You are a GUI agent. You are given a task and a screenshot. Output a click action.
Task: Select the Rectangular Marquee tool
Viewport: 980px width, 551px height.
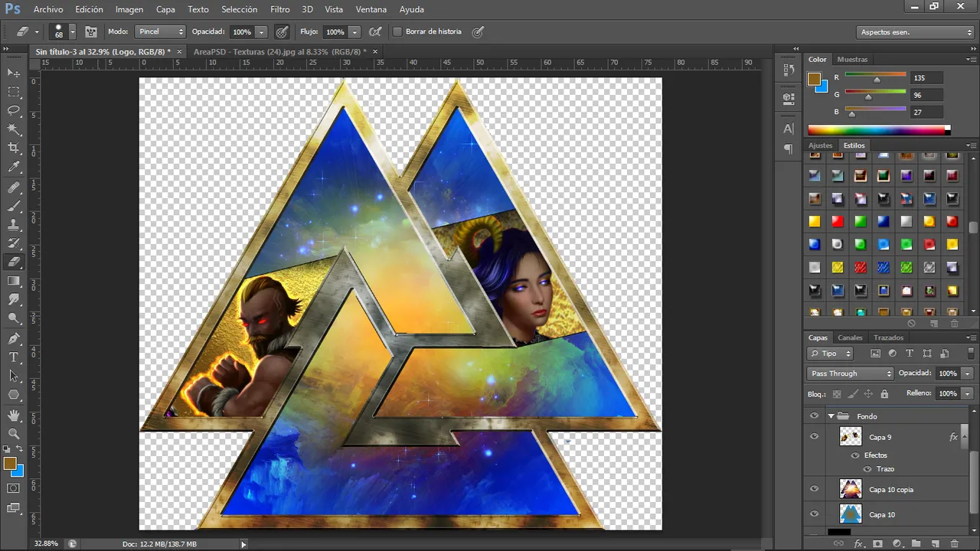[14, 92]
